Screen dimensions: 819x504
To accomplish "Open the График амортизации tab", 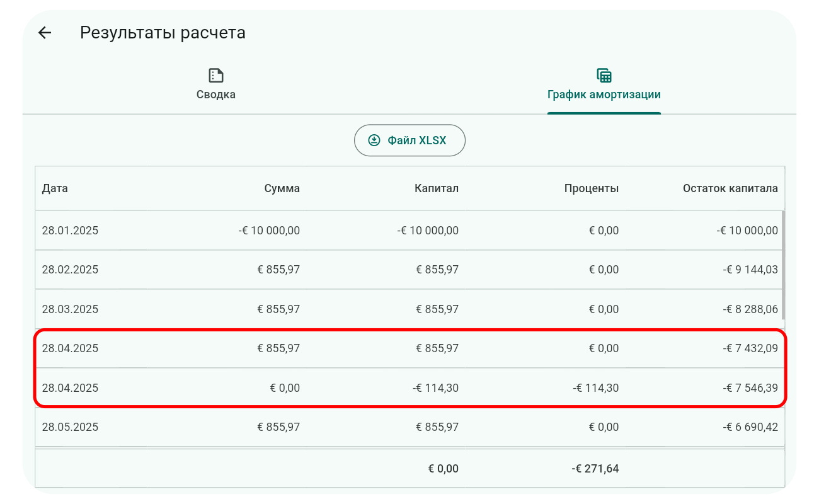I will tap(604, 84).
